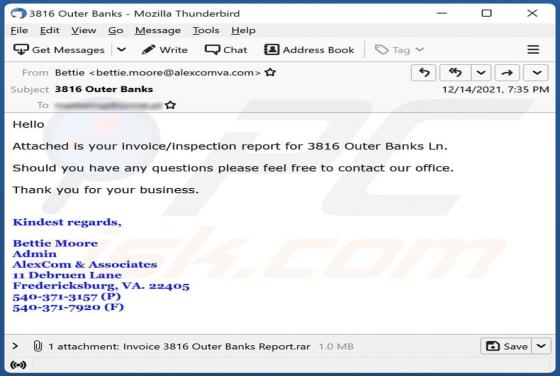This screenshot has width=560, height=376.
Task: Click the blurred recipient address
Action: pyautogui.click(x=108, y=105)
